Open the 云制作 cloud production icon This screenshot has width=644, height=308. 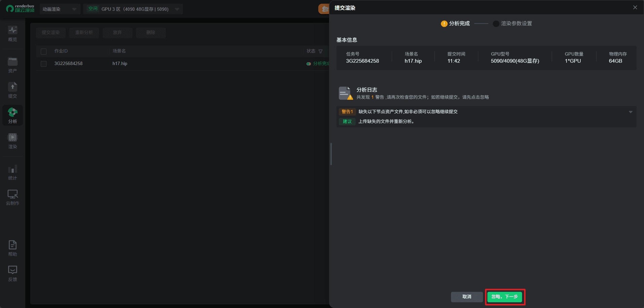(12, 197)
